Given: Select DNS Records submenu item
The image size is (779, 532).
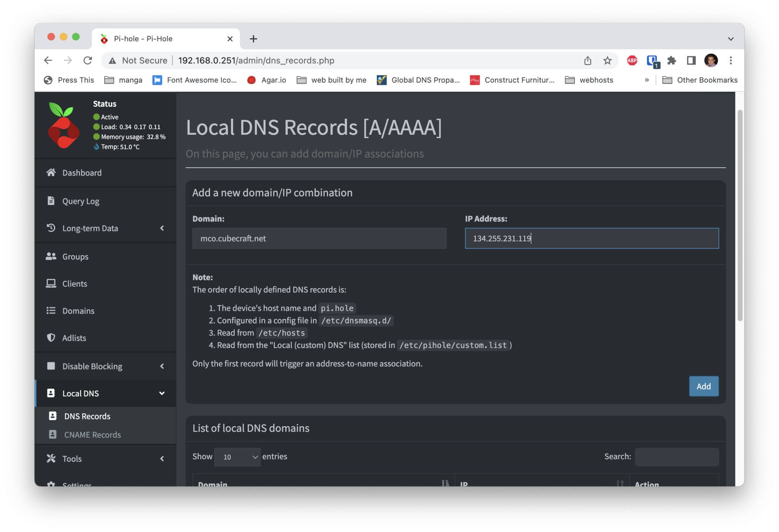Looking at the screenshot, I should tap(87, 416).
